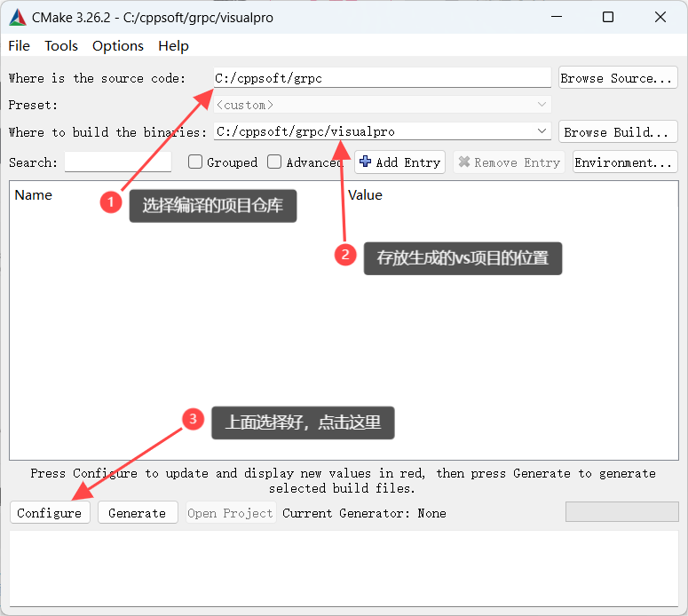Expand the build binaries path dropdown arrow

pyautogui.click(x=542, y=130)
